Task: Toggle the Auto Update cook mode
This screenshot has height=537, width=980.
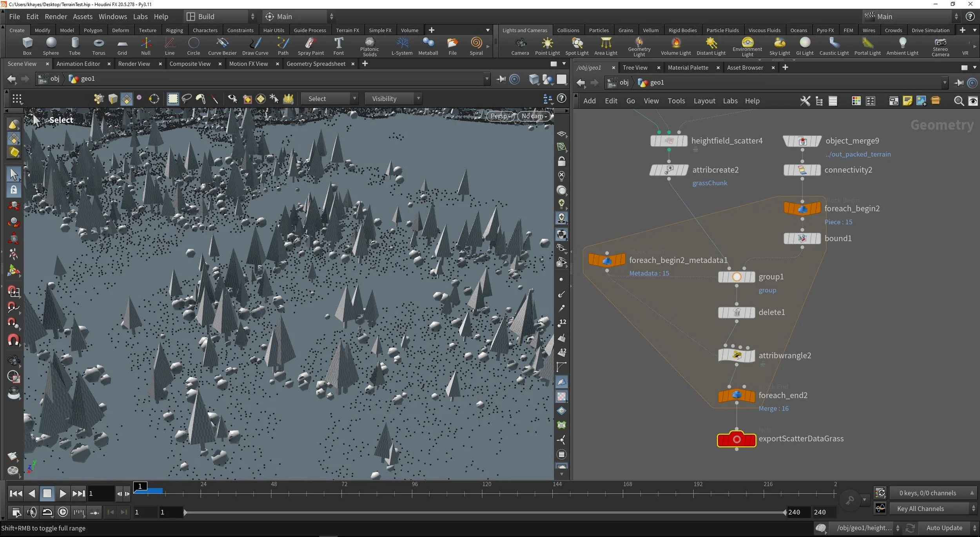Action: (x=944, y=528)
